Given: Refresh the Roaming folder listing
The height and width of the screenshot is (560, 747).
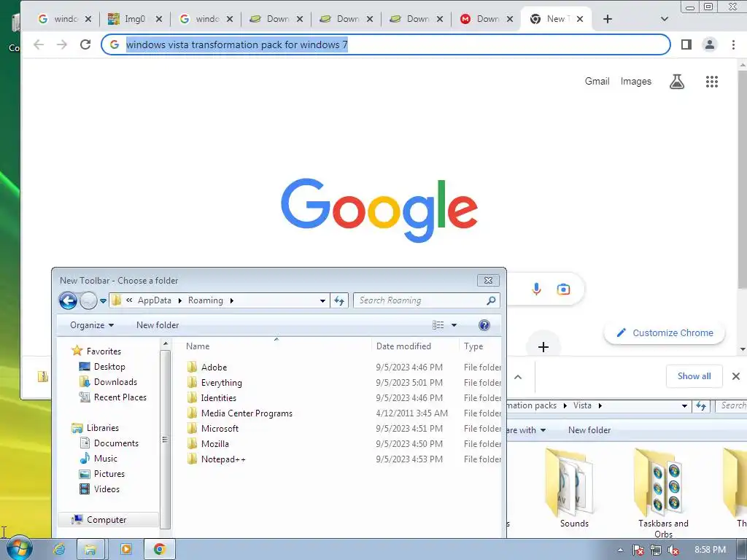Looking at the screenshot, I should tap(339, 300).
